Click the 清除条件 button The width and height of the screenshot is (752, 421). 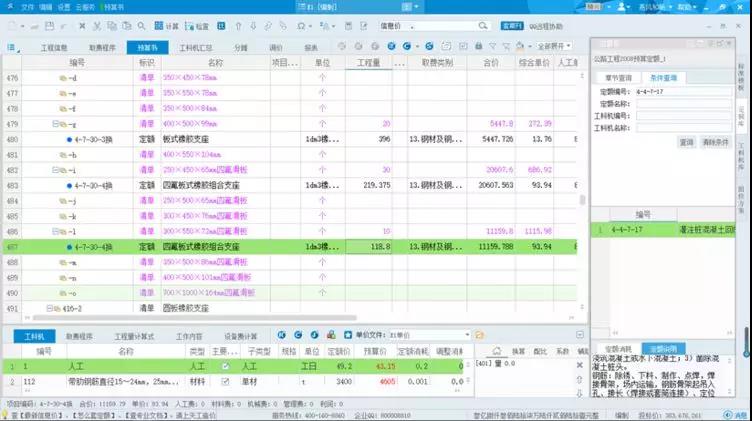714,142
